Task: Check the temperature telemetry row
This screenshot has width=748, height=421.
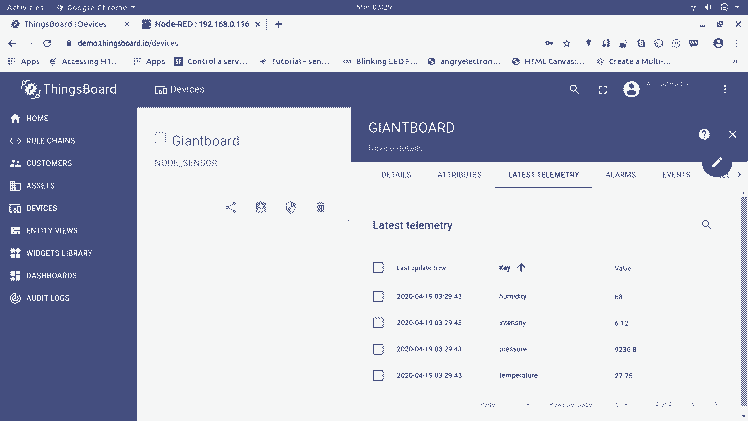Action: [378, 375]
